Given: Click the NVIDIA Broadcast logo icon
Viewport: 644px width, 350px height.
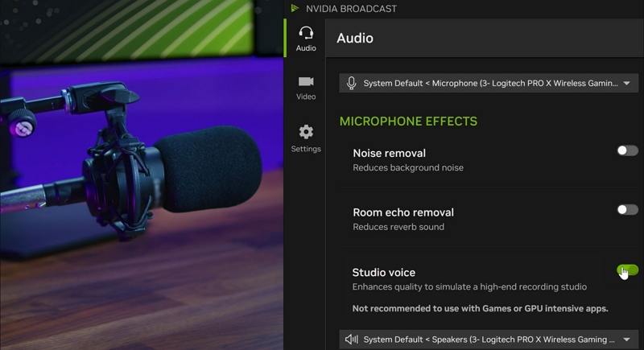Looking at the screenshot, I should point(295,8).
